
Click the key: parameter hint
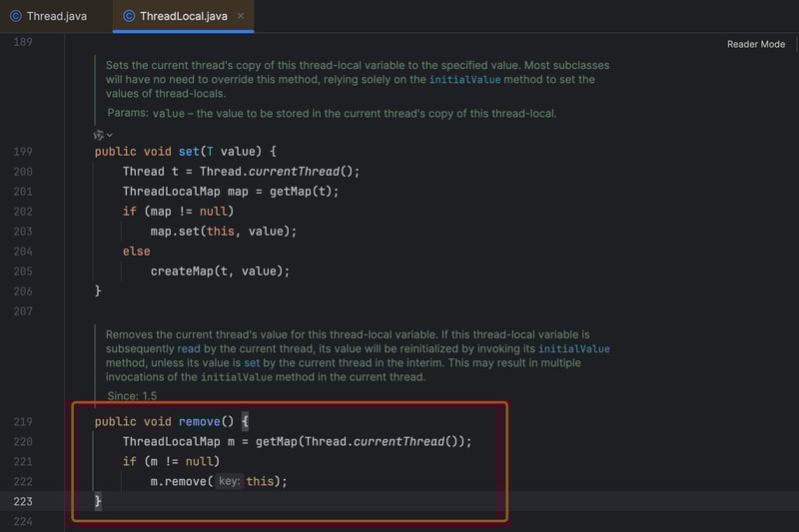[229, 481]
